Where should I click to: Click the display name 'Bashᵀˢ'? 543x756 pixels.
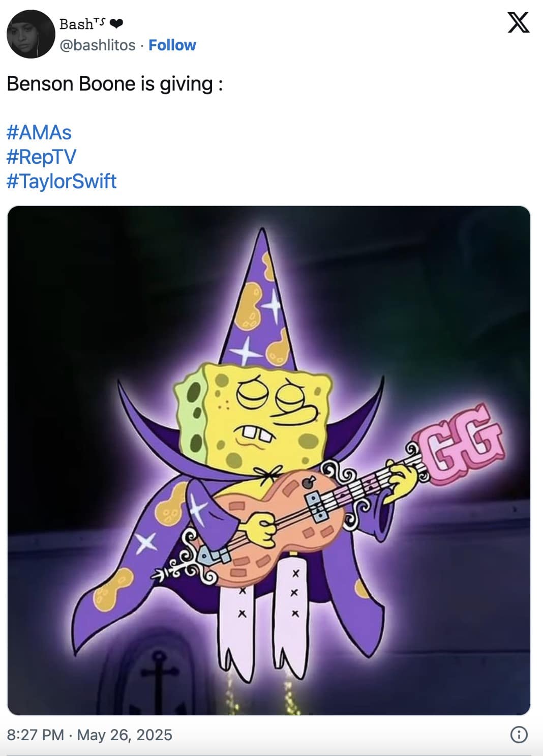pos(76,22)
